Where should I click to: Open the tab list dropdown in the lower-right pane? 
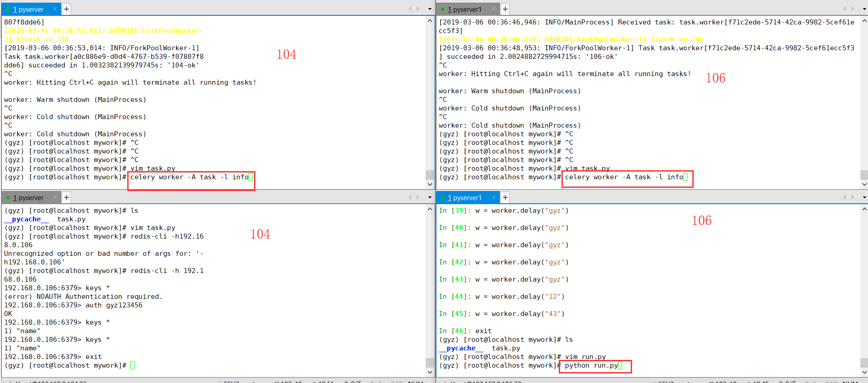coord(864,197)
